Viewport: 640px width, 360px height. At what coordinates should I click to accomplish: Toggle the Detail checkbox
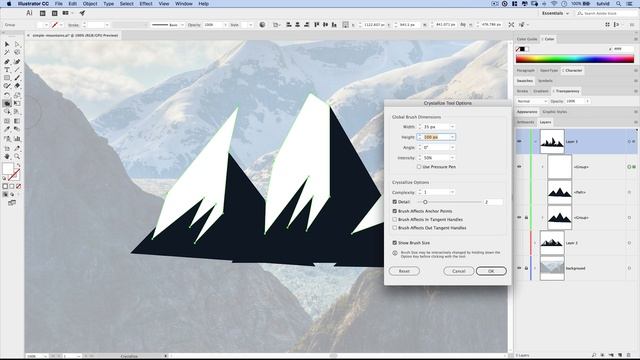coord(395,202)
